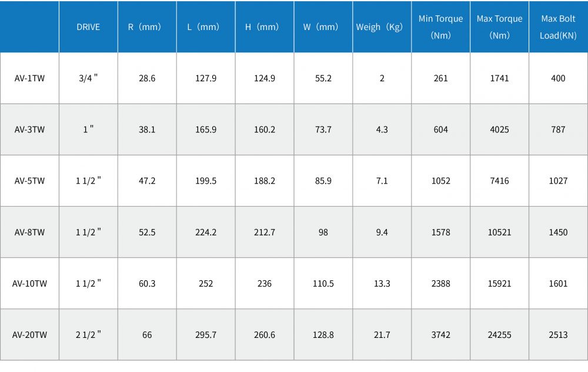Viewport: 588px width, 372px height.
Task: Click the Max Torque (Nm) header
Action: point(499,27)
